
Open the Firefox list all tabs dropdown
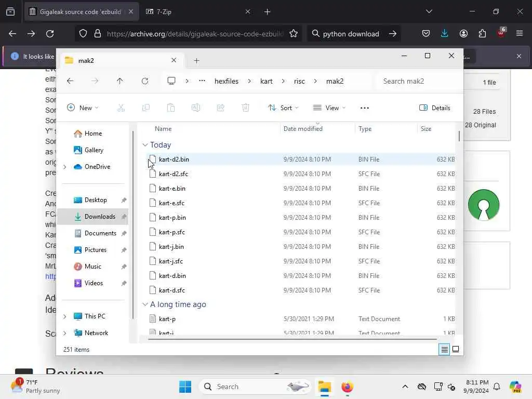click(429, 11)
